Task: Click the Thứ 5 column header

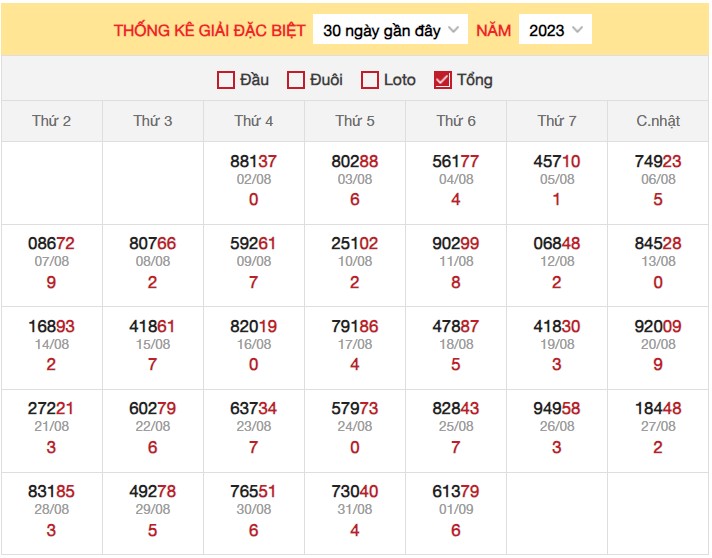Action: [x=355, y=121]
